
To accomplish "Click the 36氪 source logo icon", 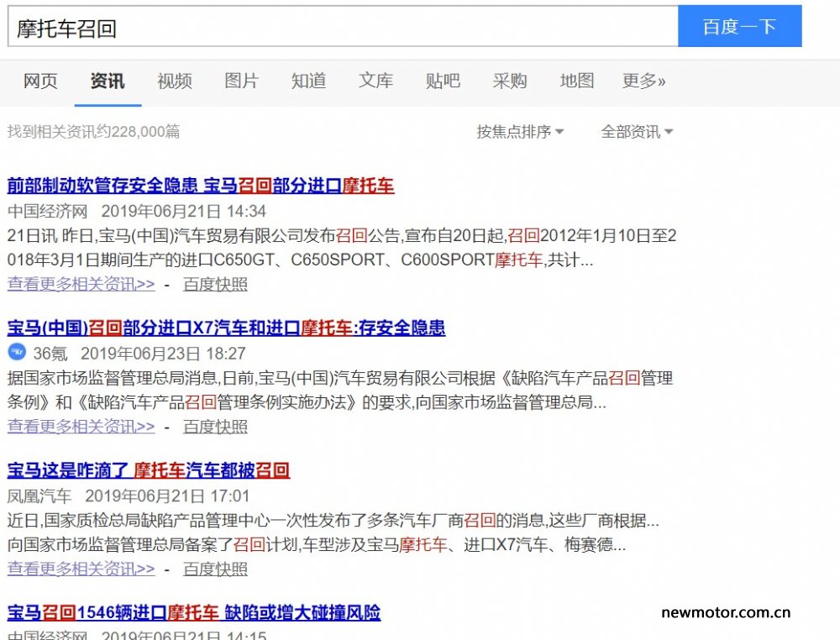I will [x=17, y=352].
